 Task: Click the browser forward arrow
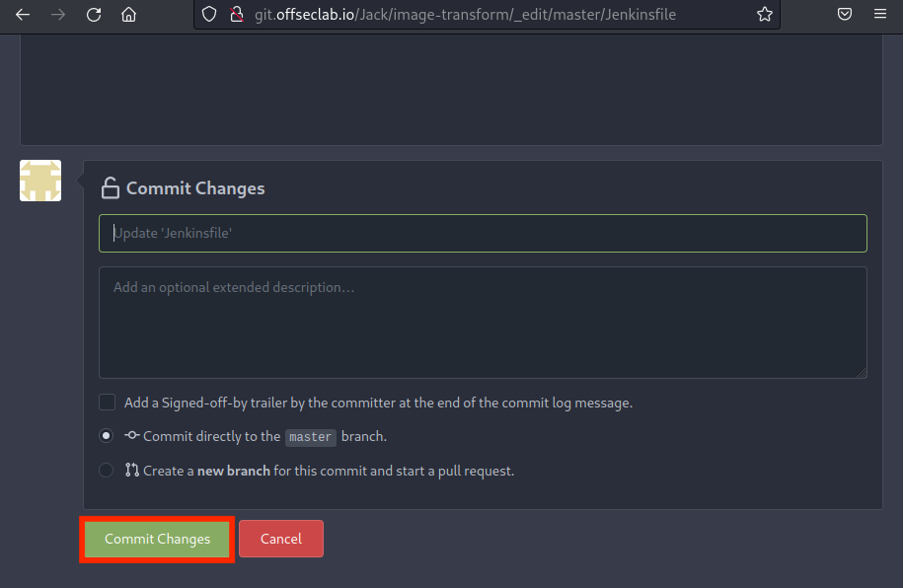(x=58, y=15)
